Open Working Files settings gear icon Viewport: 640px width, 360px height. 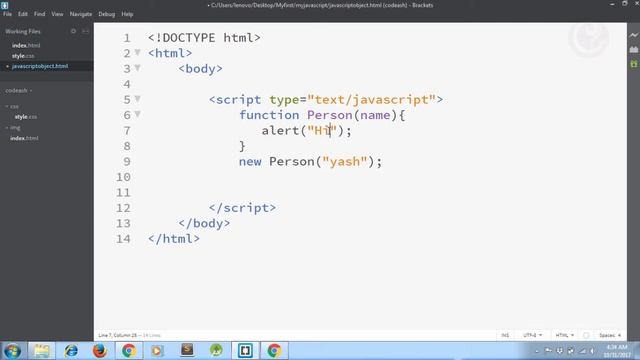click(73, 31)
